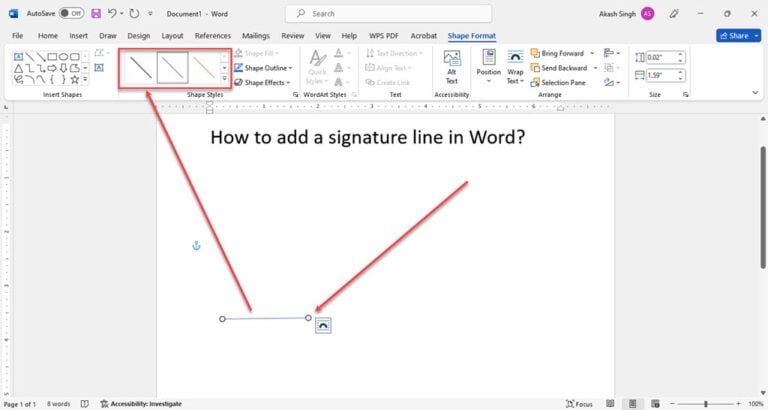Screen dimensions: 768x410
Task: Select Print Layout view toggle
Action: click(x=632, y=404)
